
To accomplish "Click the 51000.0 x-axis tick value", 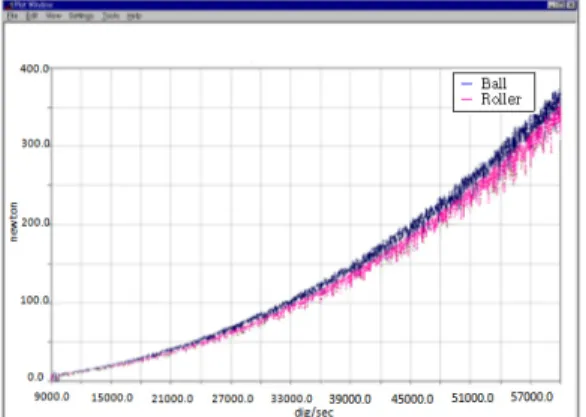I will [x=472, y=398].
